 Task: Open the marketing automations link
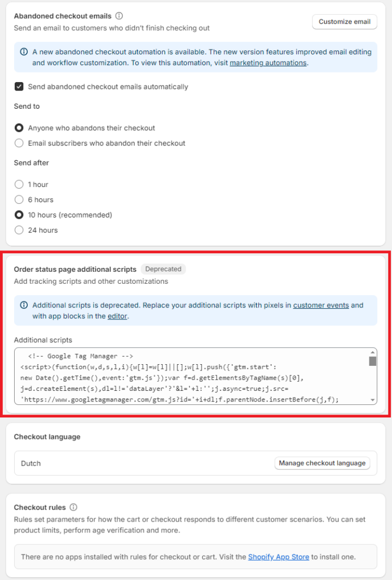coord(268,63)
